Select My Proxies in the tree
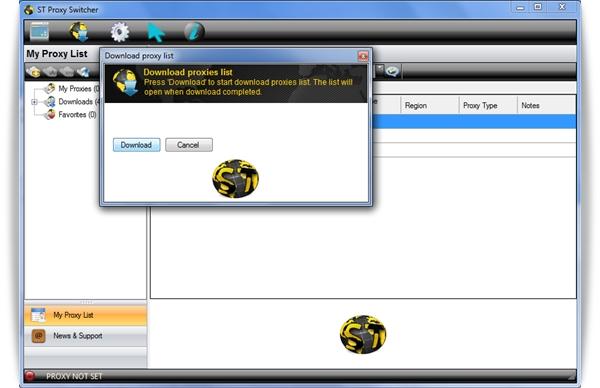 (78, 88)
